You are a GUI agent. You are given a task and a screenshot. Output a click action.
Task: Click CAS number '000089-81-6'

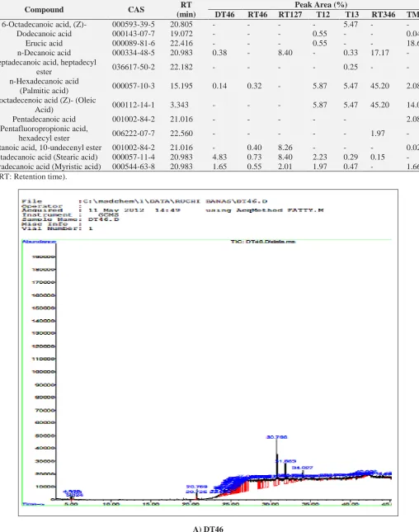click(134, 43)
